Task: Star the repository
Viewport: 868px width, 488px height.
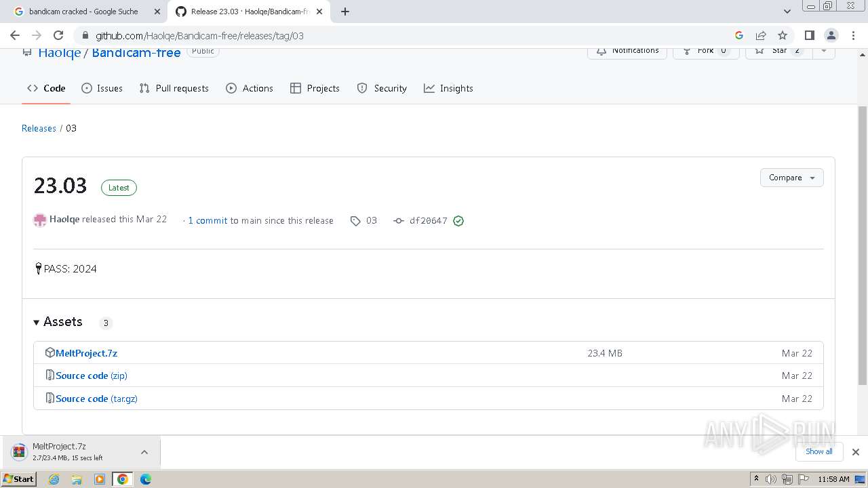Action: (x=778, y=51)
